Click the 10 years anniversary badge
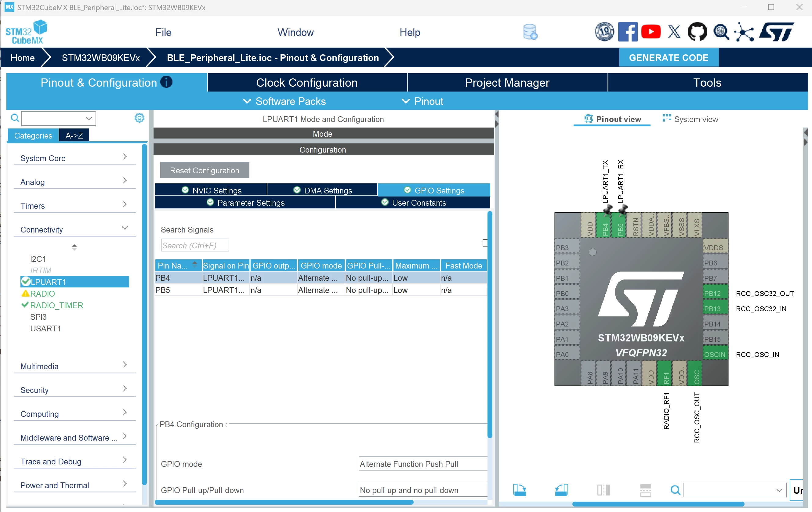Image resolution: width=812 pixels, height=512 pixels. click(604, 32)
